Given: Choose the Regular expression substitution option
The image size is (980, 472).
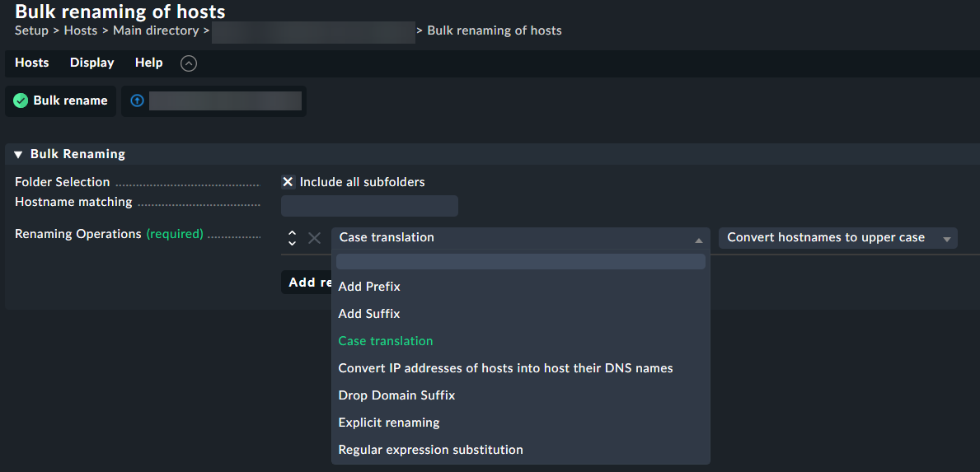Looking at the screenshot, I should click(x=430, y=450).
